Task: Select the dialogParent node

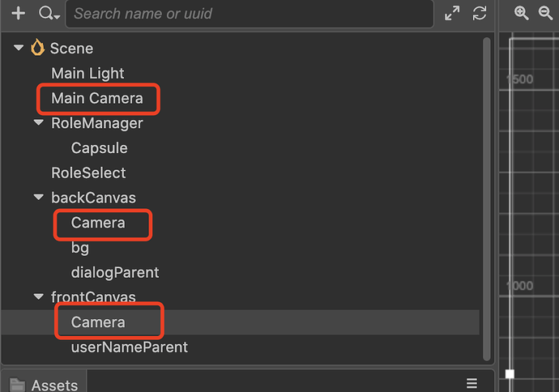Action: (x=115, y=272)
